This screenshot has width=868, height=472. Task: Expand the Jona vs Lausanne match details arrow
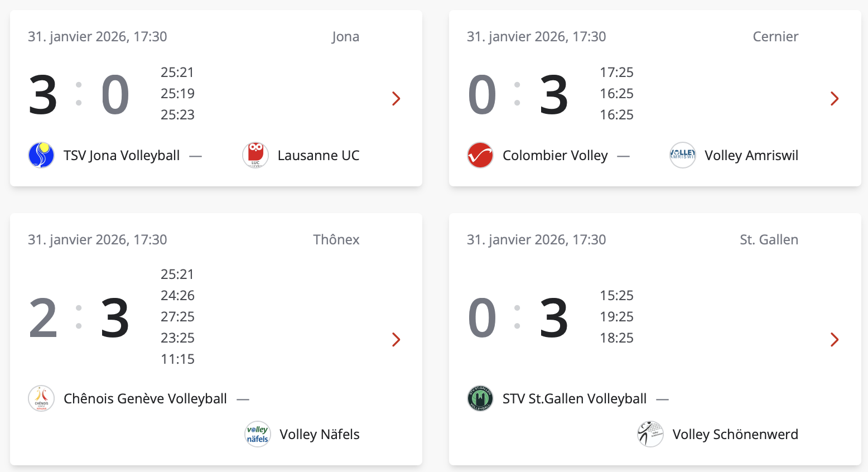(x=396, y=99)
